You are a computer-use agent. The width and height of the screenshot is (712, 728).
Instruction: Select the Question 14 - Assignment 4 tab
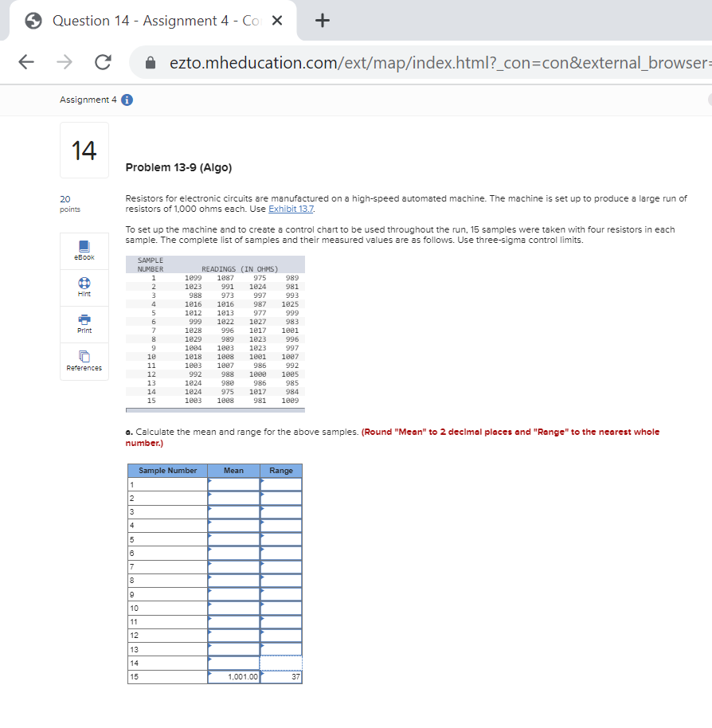pos(153,21)
